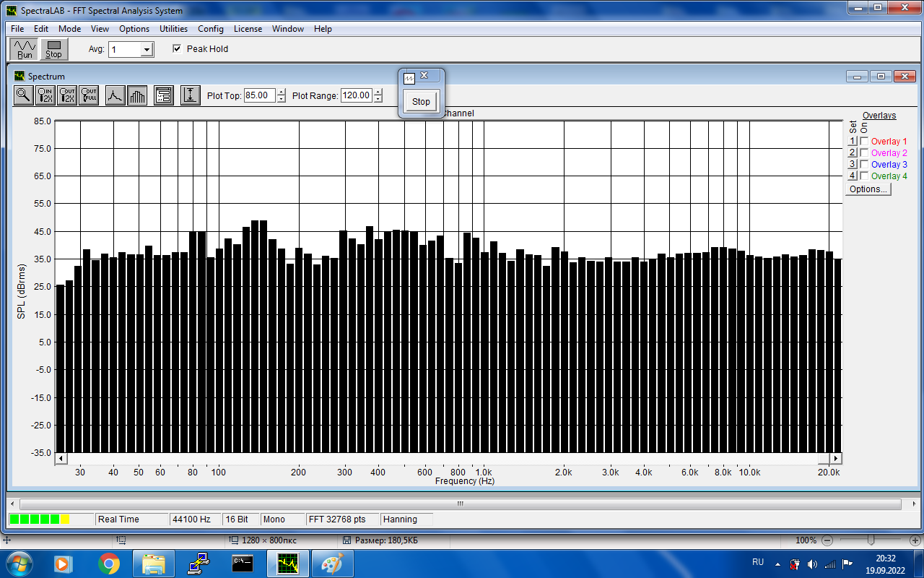Click the overlays Options... button
924x578 pixels.
868,189
